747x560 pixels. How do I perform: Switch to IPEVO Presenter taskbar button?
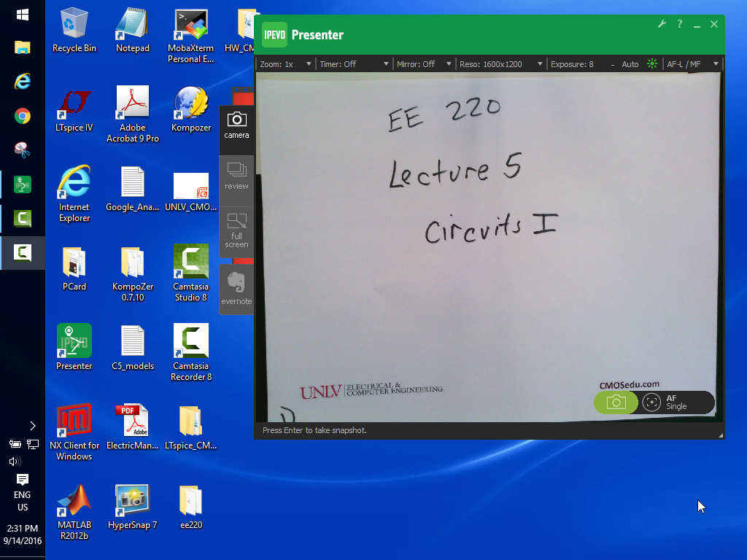(x=23, y=184)
